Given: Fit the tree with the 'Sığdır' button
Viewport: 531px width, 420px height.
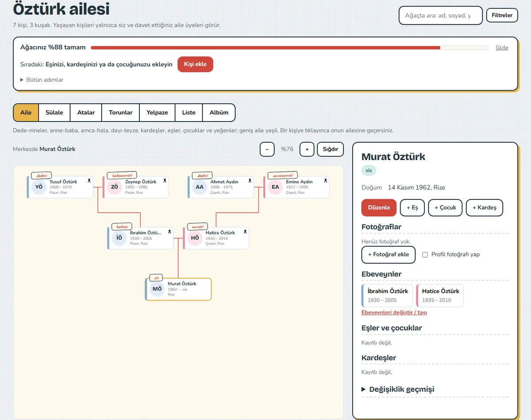Looking at the screenshot, I should pos(331,149).
